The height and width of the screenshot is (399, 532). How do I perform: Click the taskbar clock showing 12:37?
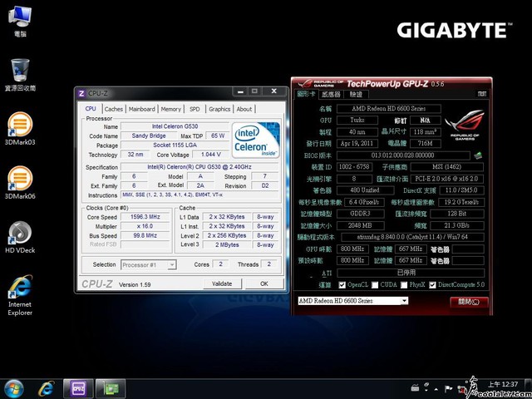pyautogui.click(x=502, y=384)
